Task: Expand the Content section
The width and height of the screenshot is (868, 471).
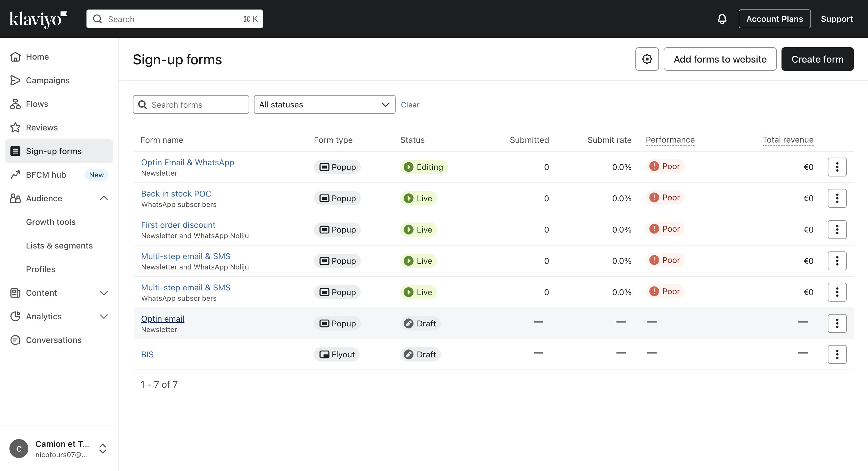Action: [104, 292]
